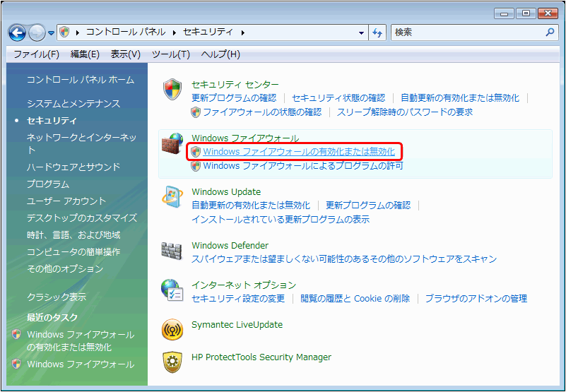The image size is (566, 392).
Task: Open the ツール(T) menu
Action: [170, 54]
